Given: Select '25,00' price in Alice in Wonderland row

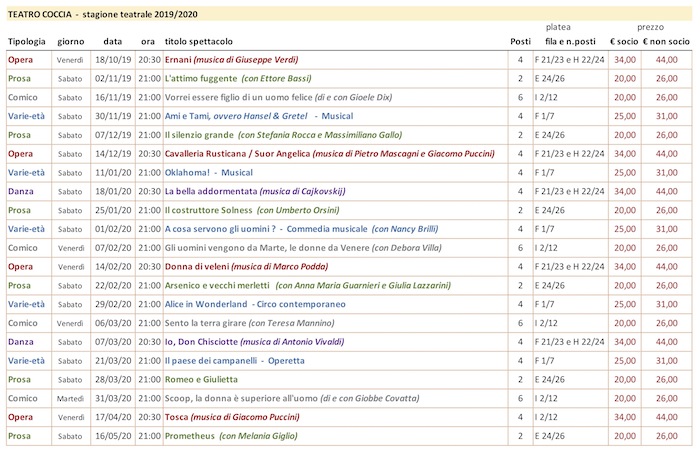Looking at the screenshot, I should pyautogui.click(x=625, y=304).
